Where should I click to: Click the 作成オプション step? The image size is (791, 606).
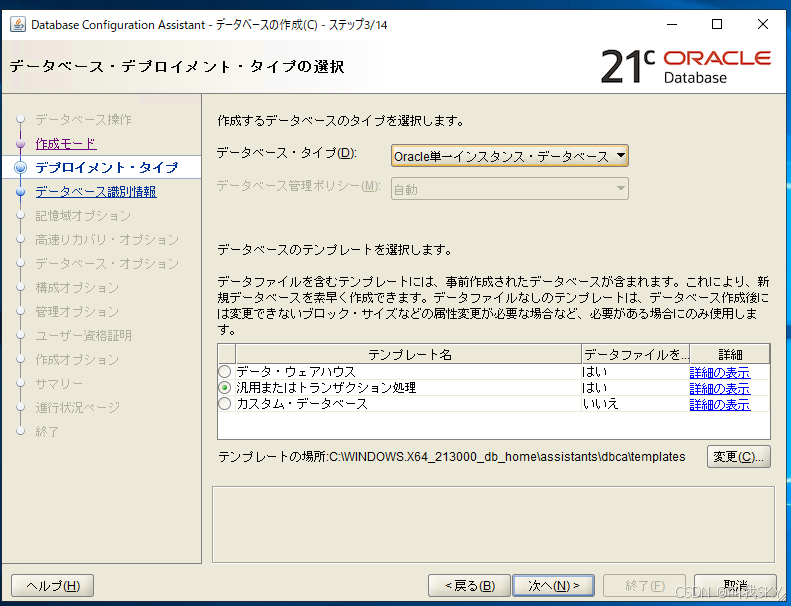click(77, 360)
